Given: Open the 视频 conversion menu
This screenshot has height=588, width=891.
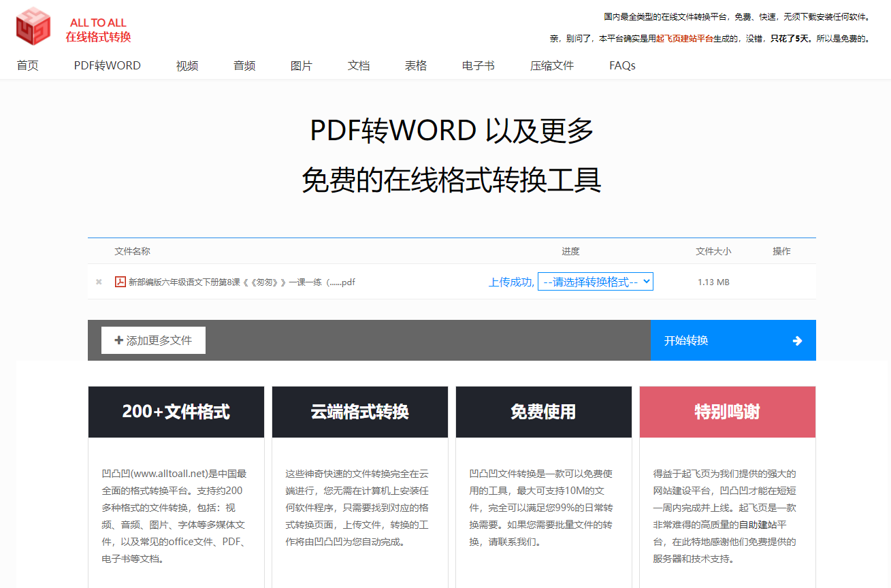Looking at the screenshot, I should click(x=187, y=65).
